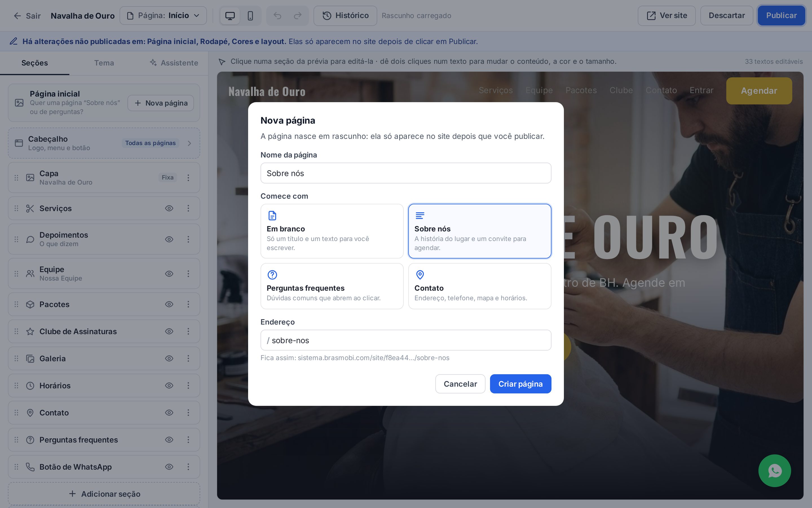
Task: Toggle Galeria section eye icon
Action: [169, 358]
